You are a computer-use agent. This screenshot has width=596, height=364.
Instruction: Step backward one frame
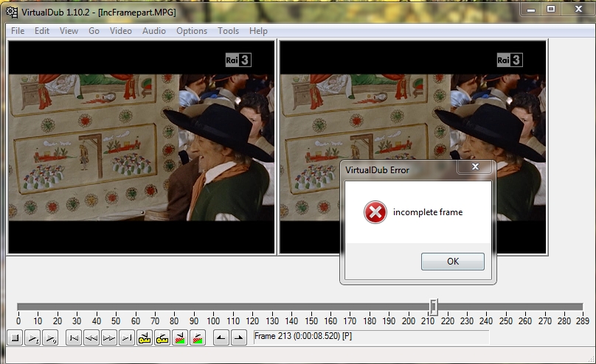pos(91,337)
